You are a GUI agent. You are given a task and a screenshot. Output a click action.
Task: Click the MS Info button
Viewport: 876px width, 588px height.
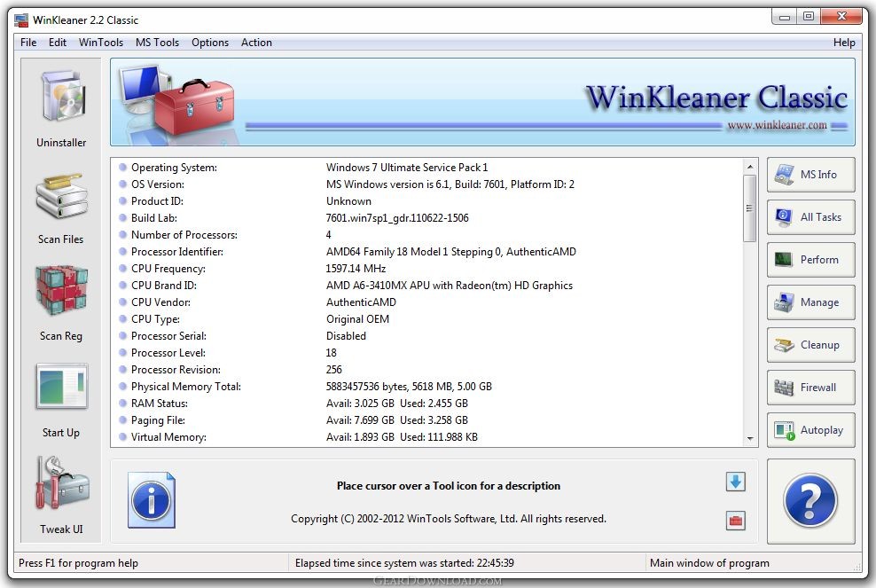tap(810, 175)
